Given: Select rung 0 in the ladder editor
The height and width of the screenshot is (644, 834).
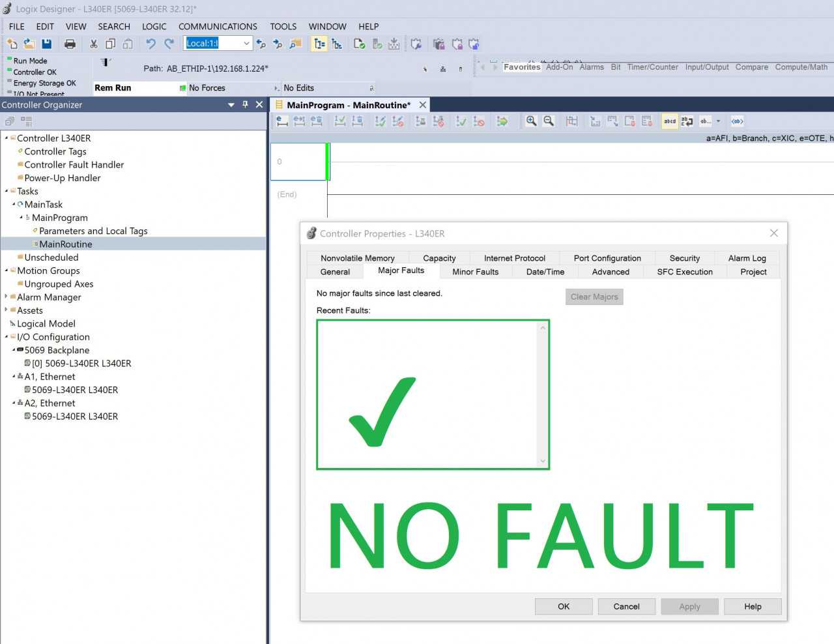Looking at the screenshot, I should [299, 162].
